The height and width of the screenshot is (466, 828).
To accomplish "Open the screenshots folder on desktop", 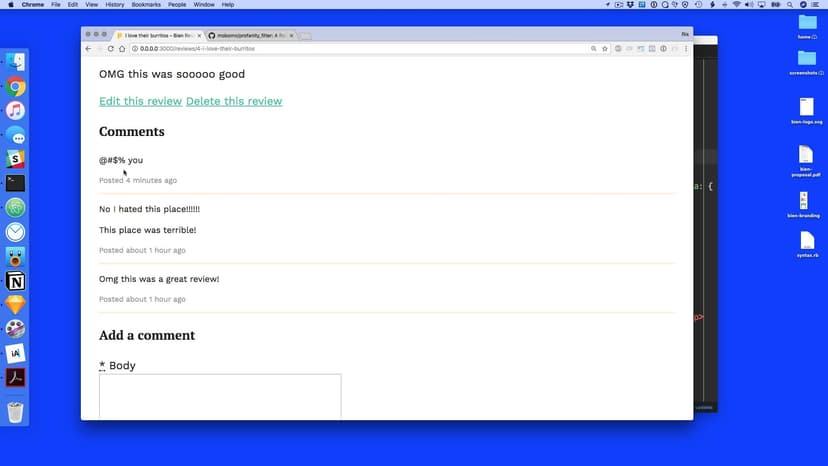I will 806,60.
